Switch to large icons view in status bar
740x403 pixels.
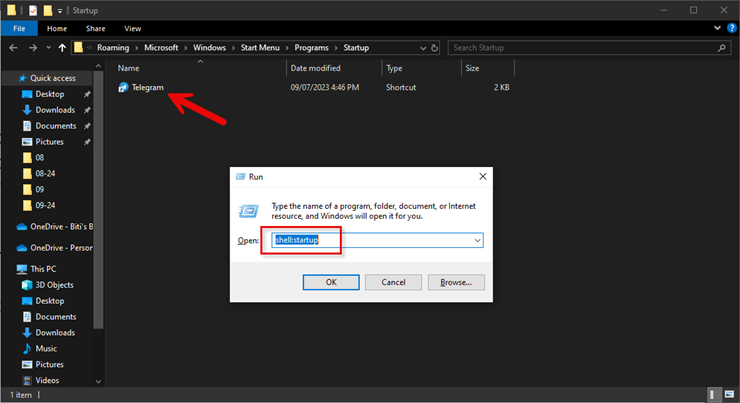(729, 395)
